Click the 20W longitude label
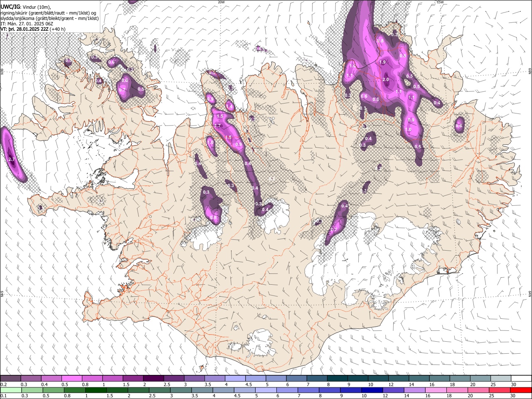The height and width of the screenshot is (399, 532). pos(221,2)
